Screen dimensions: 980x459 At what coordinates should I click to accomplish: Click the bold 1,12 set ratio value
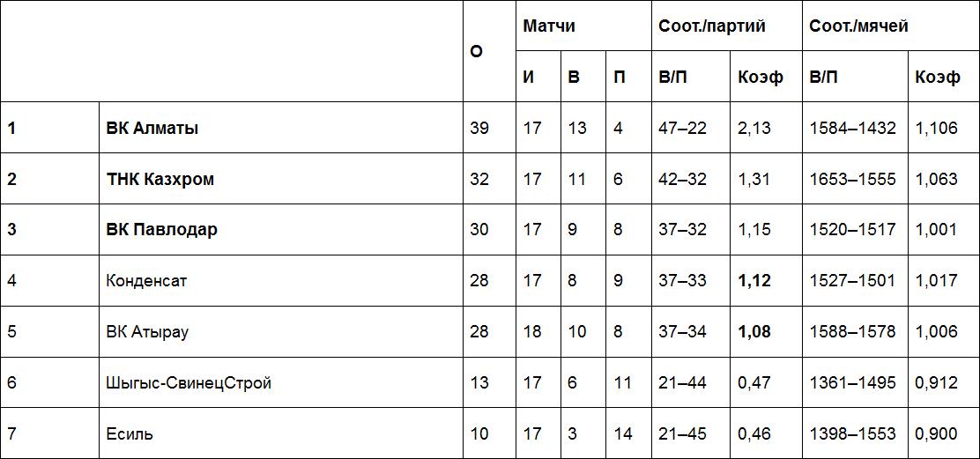point(754,281)
